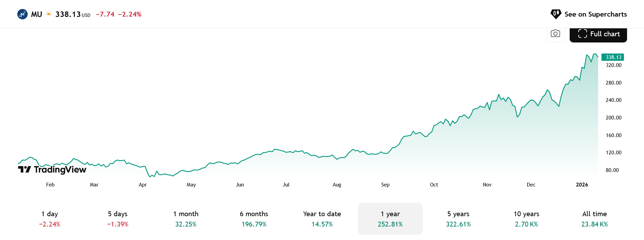Click the Supercharts diamond logo icon

(x=556, y=14)
